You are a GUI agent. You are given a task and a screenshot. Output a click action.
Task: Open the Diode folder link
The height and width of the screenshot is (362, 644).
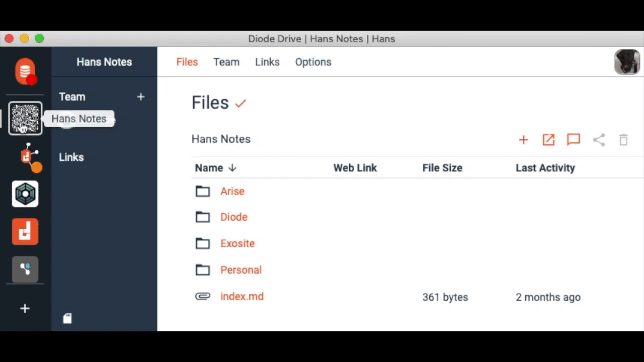[234, 217]
